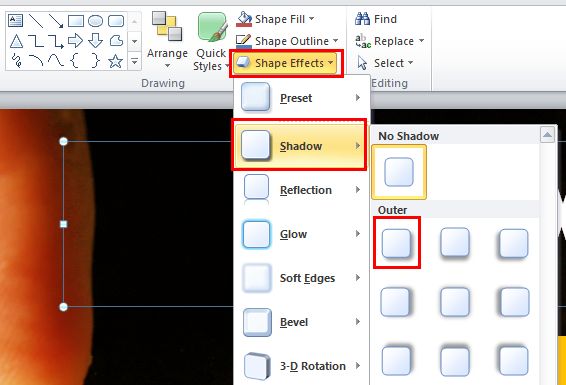Viewport: 566px width, 385px height.
Task: Select the left brace shape
Action: point(74,61)
